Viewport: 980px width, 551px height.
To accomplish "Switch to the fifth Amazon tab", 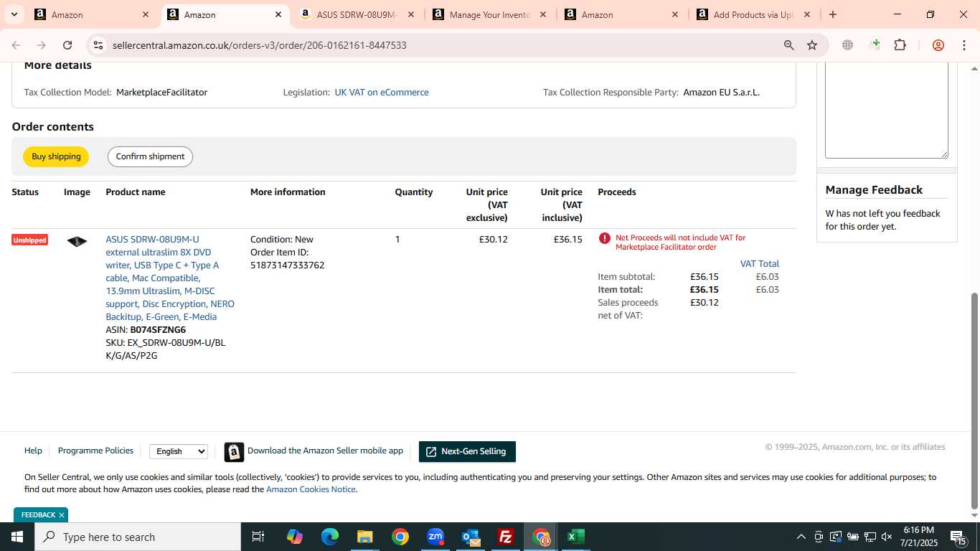I will (620, 14).
